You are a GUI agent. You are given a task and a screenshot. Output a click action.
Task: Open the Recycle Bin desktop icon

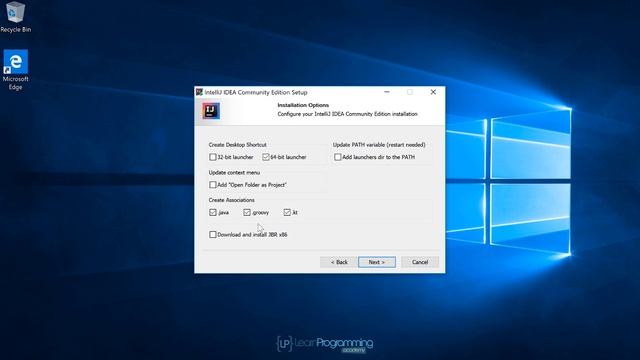pos(16,17)
